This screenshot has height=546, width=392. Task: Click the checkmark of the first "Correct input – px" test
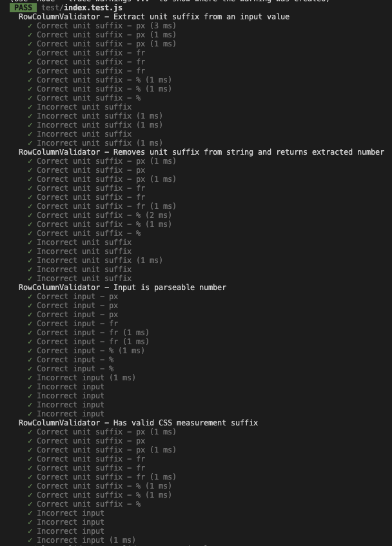coord(30,297)
